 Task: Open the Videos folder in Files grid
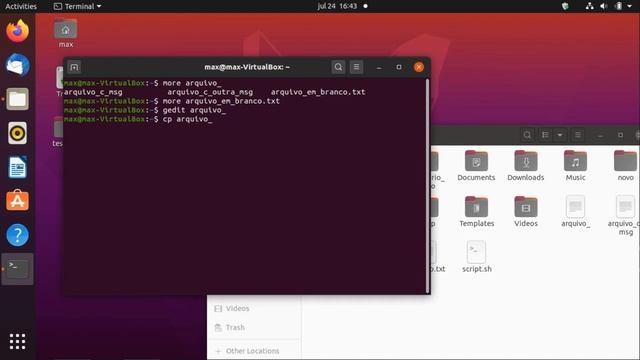526,211
